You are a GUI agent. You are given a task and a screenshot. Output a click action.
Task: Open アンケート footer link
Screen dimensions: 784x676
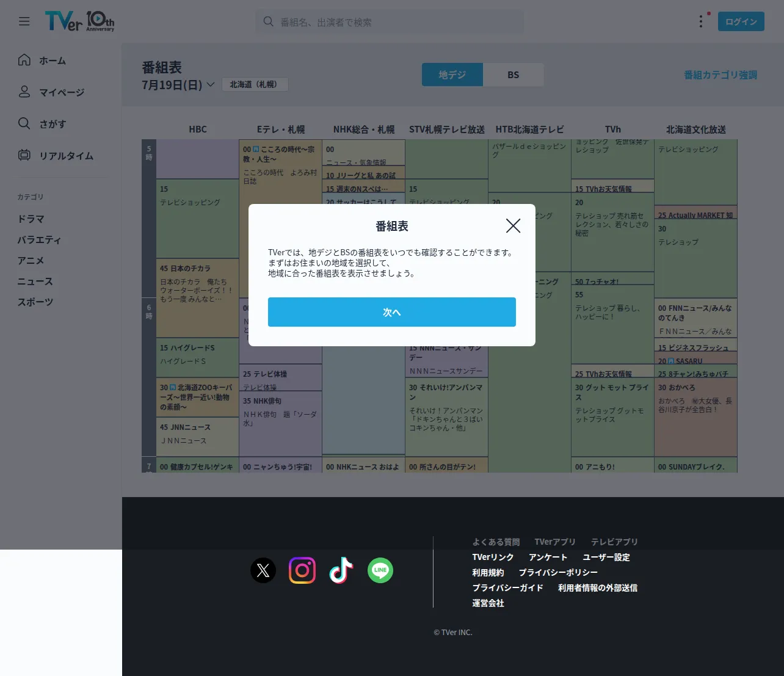(548, 557)
